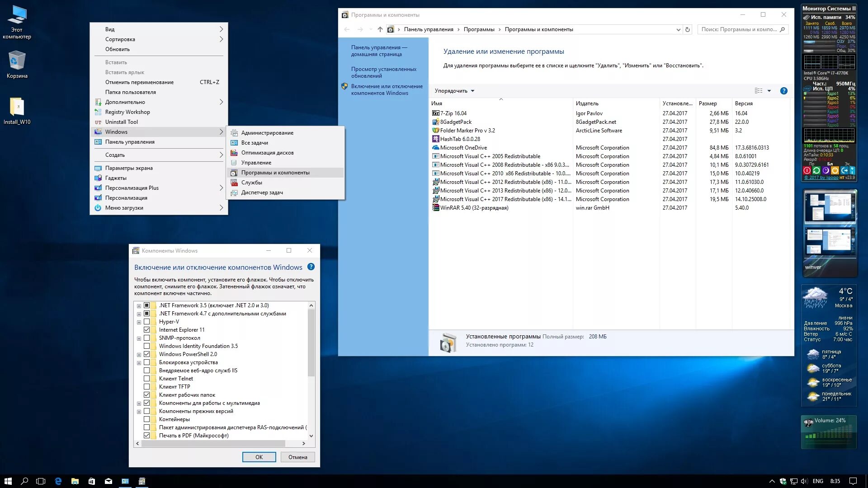Enable the Hyper-V component checkbox
This screenshot has height=488, width=868.
(147, 322)
